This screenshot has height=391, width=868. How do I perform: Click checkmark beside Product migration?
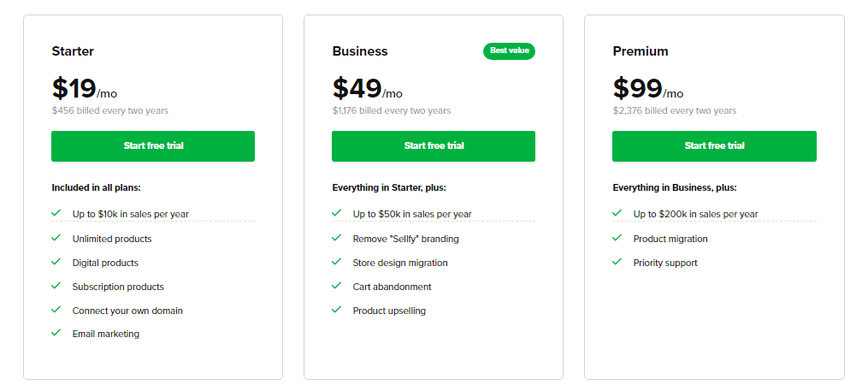[617, 238]
